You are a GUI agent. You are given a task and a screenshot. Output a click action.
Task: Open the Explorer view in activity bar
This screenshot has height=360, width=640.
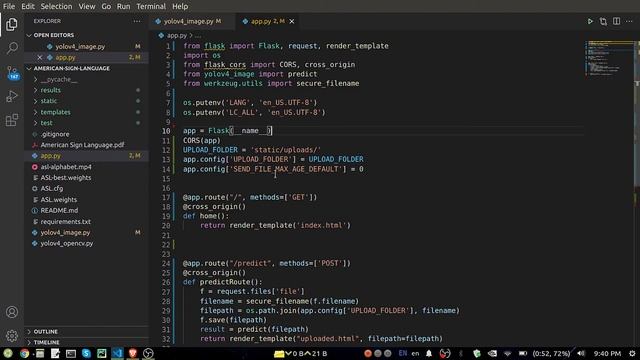(12, 24)
